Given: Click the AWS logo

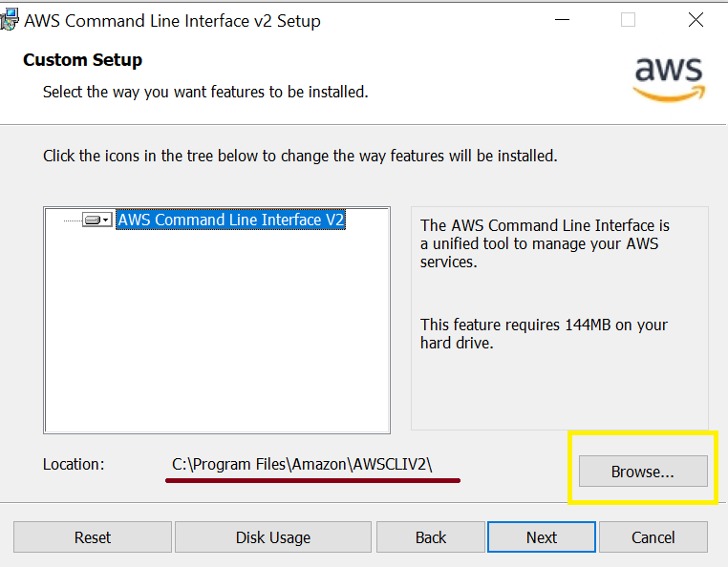Looking at the screenshot, I should [x=669, y=78].
